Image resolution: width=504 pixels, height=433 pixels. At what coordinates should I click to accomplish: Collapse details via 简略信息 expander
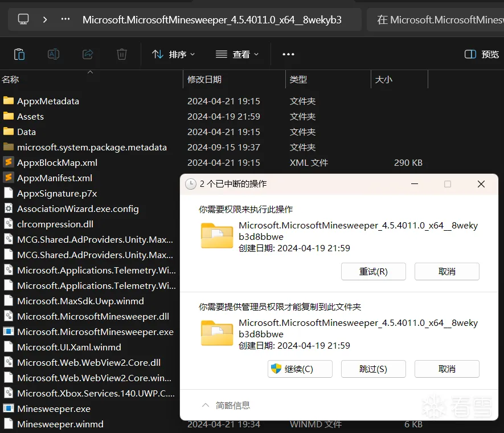point(226,405)
